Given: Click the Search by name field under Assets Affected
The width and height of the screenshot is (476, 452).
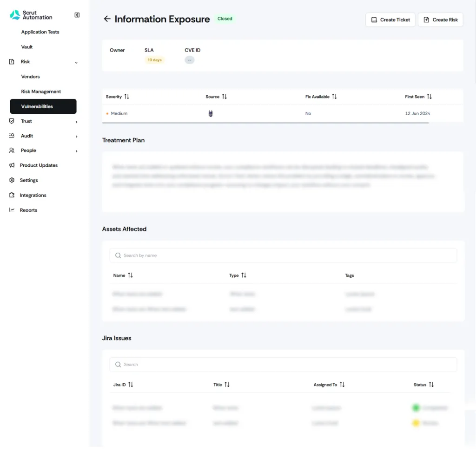Looking at the screenshot, I should [x=283, y=255].
